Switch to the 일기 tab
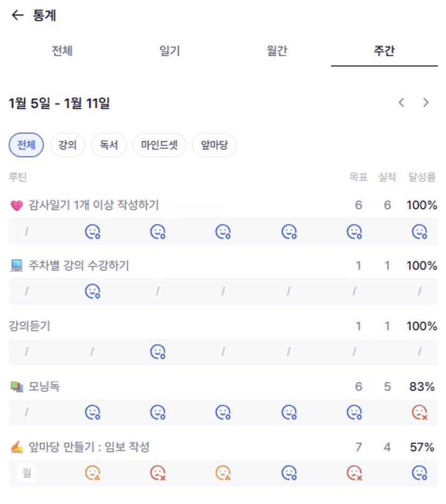Viewport: 446px width, 504px height. (x=169, y=51)
